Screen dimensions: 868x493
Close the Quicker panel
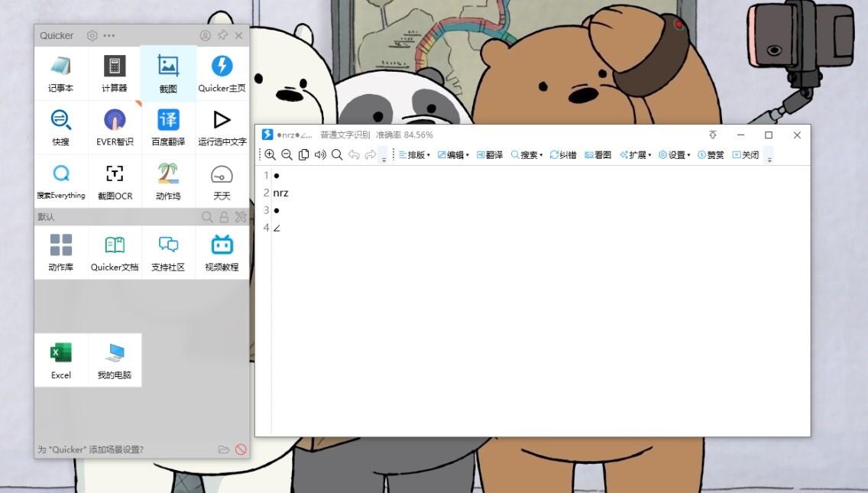(238, 35)
